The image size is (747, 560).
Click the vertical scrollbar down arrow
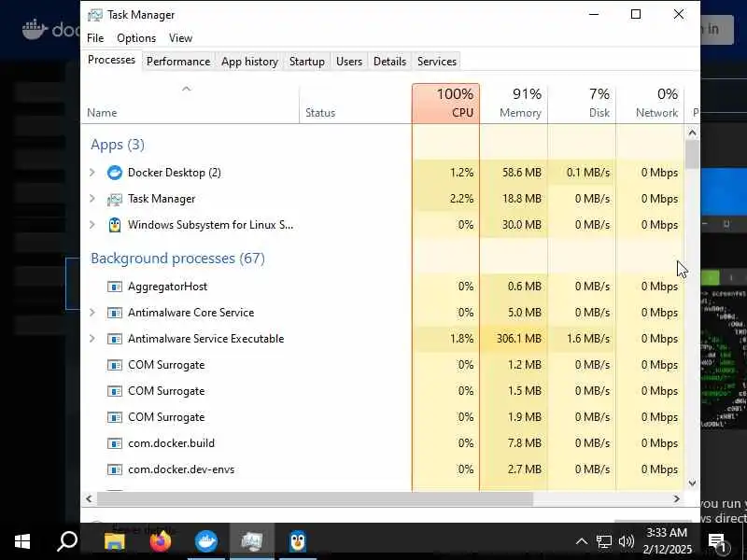pyautogui.click(x=692, y=483)
